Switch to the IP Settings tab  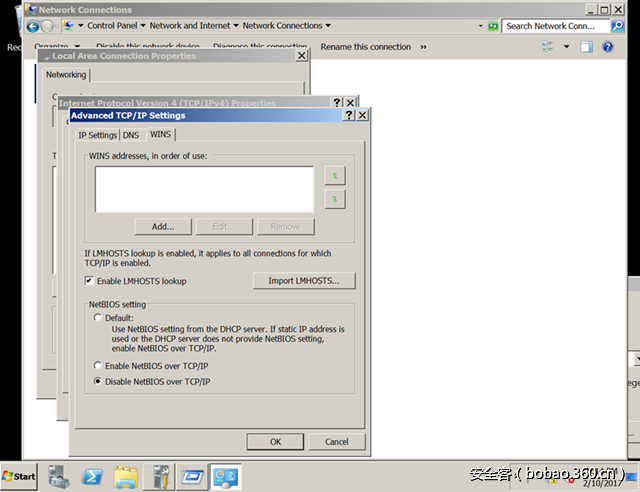tap(98, 135)
